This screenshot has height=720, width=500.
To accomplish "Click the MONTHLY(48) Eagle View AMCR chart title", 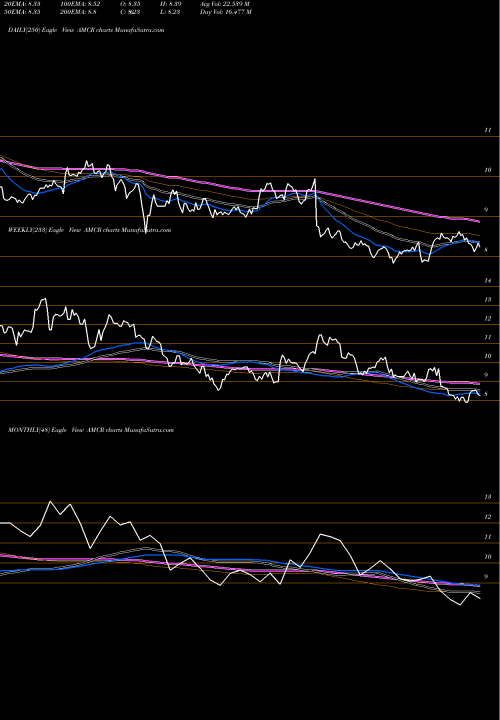I will pyautogui.click(x=91, y=430).
